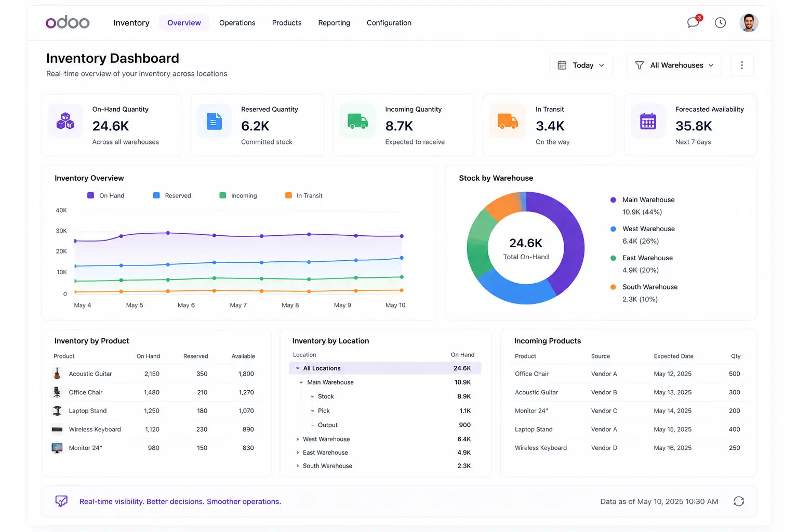Screen dimensions: 798x532
Task: Open the On-Hand Quantity 24.6K card
Action: (112, 125)
